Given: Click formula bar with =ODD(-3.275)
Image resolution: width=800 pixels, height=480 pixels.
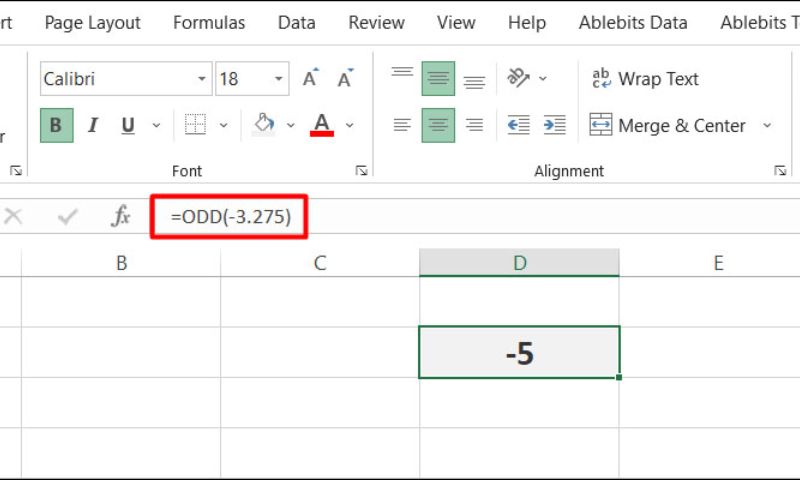Looking at the screenshot, I should (x=475, y=216).
